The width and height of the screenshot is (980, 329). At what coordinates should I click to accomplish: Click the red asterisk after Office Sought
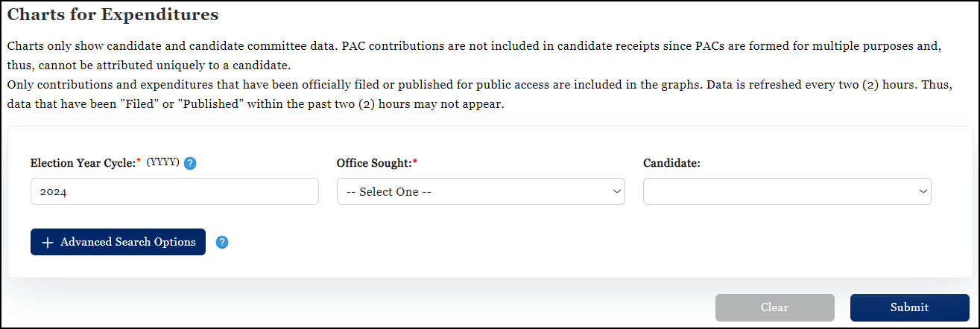415,161
